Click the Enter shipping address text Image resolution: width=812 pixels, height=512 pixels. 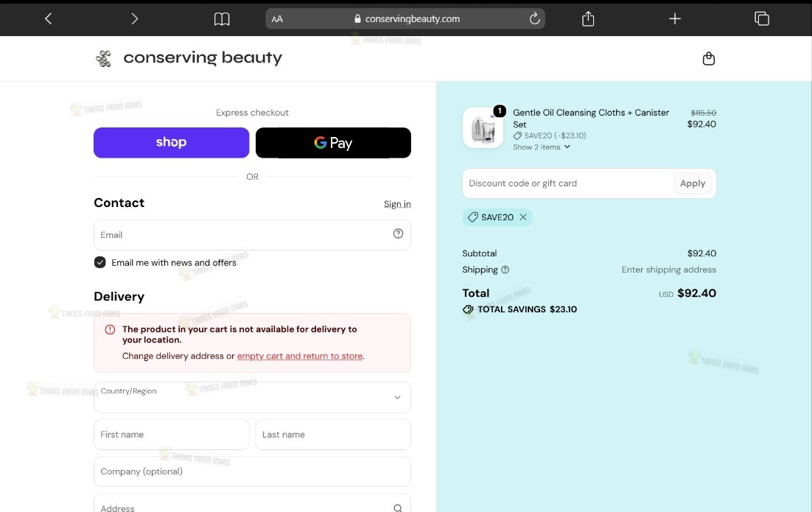click(668, 270)
